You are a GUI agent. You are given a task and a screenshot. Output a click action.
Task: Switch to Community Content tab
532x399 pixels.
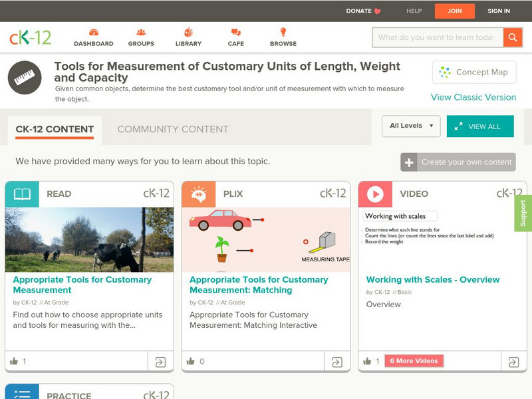[x=173, y=129]
